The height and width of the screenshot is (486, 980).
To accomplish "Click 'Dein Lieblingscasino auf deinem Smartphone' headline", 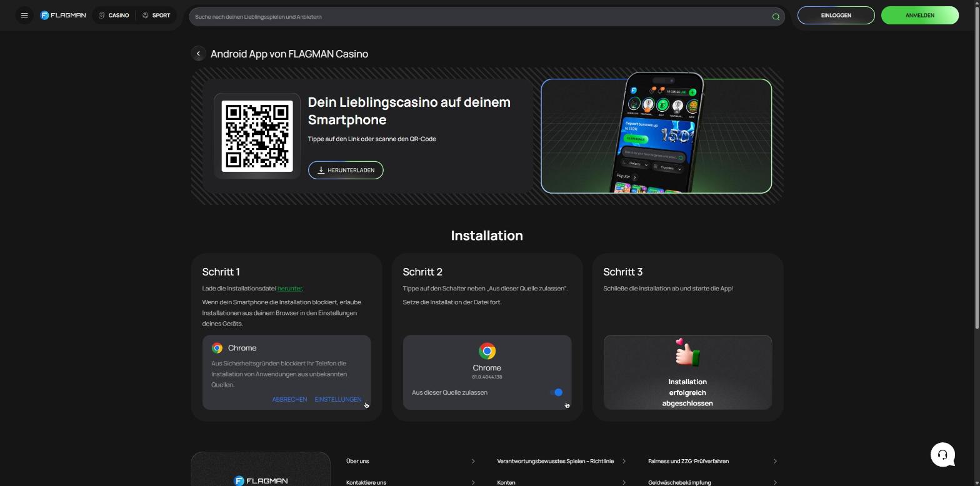I will point(409,111).
